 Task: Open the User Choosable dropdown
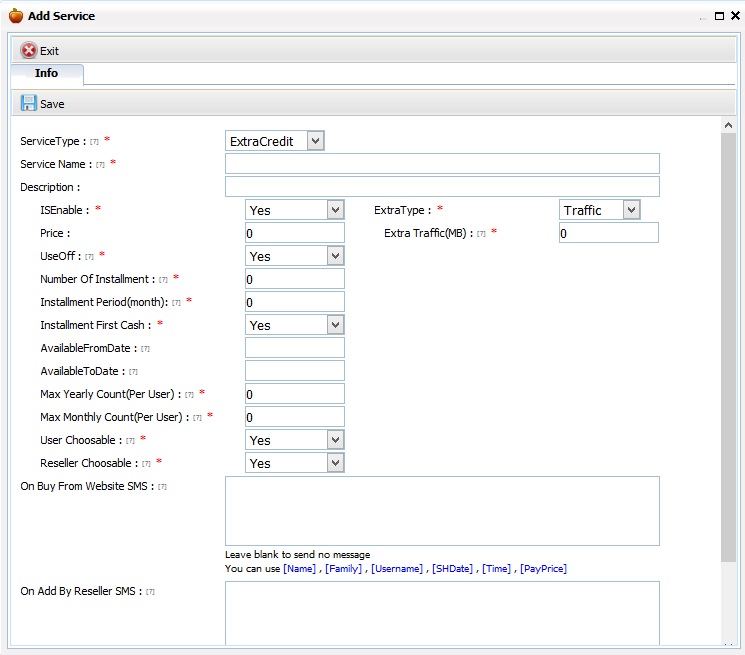(x=335, y=439)
